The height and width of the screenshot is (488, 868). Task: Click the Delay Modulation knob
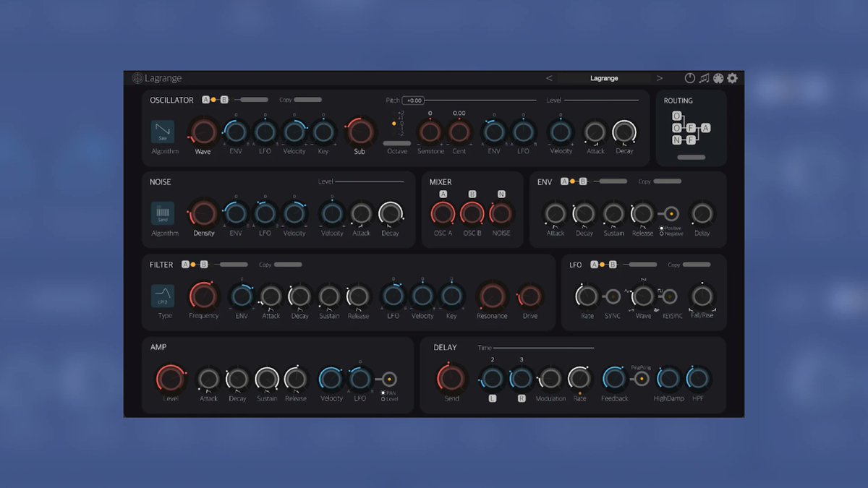click(550, 379)
